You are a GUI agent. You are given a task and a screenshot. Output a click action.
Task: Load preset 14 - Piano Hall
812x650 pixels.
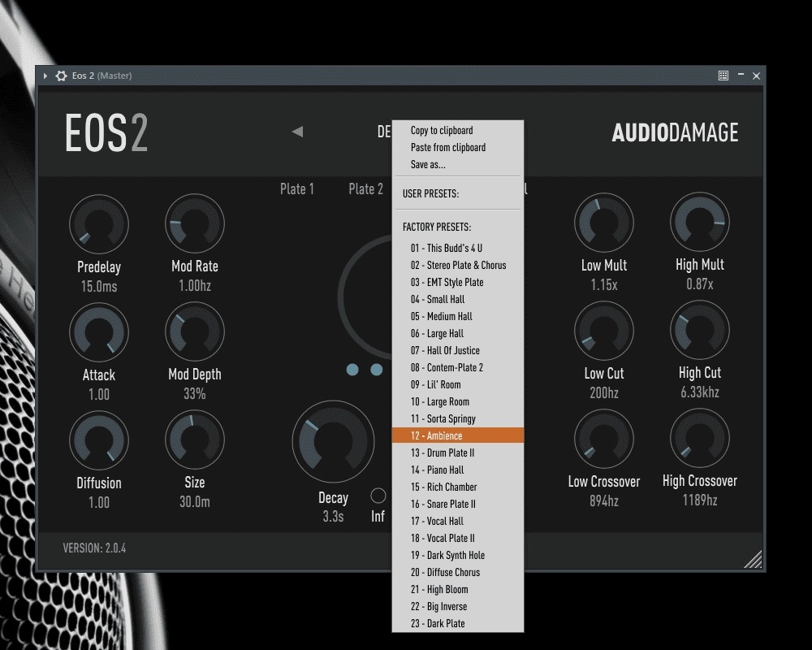point(458,470)
